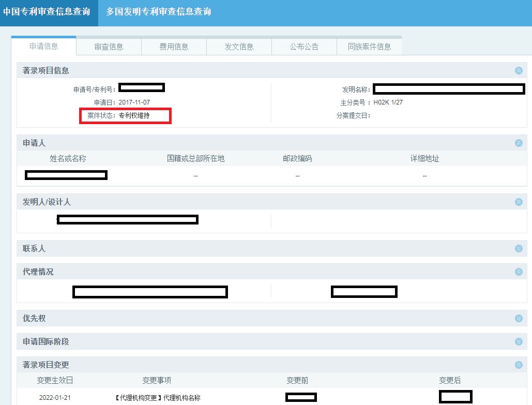Expand the 优先权 section
This screenshot has height=405, width=532.
click(x=518, y=318)
